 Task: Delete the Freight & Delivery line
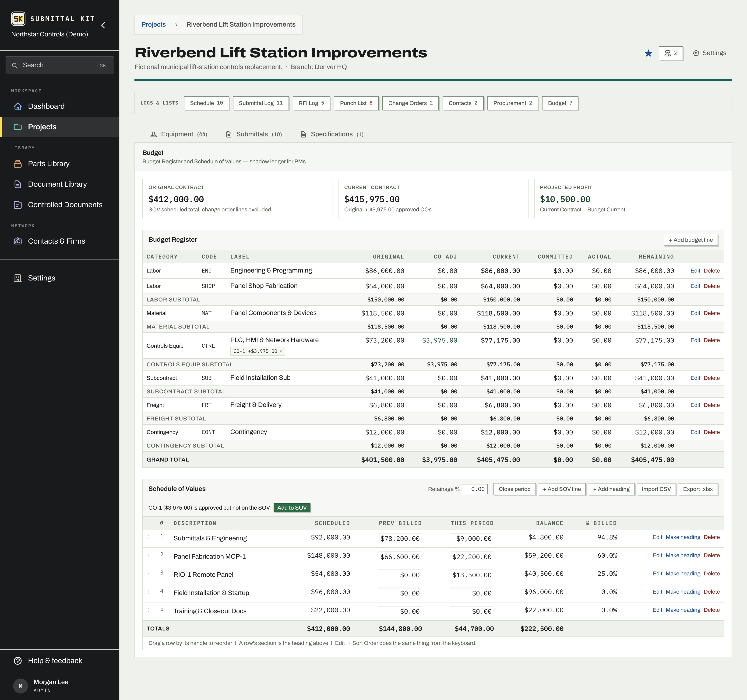(x=712, y=405)
